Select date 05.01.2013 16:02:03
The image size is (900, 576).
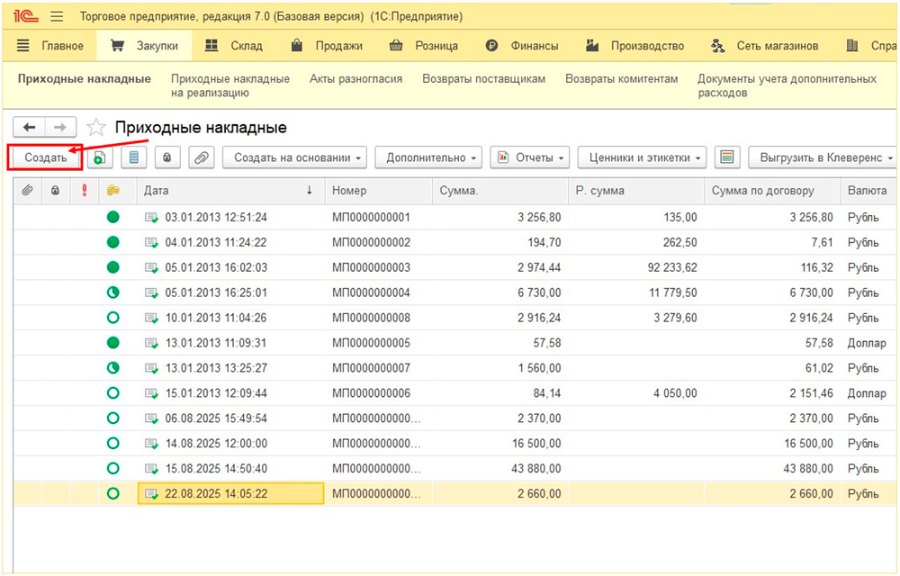pos(216,267)
